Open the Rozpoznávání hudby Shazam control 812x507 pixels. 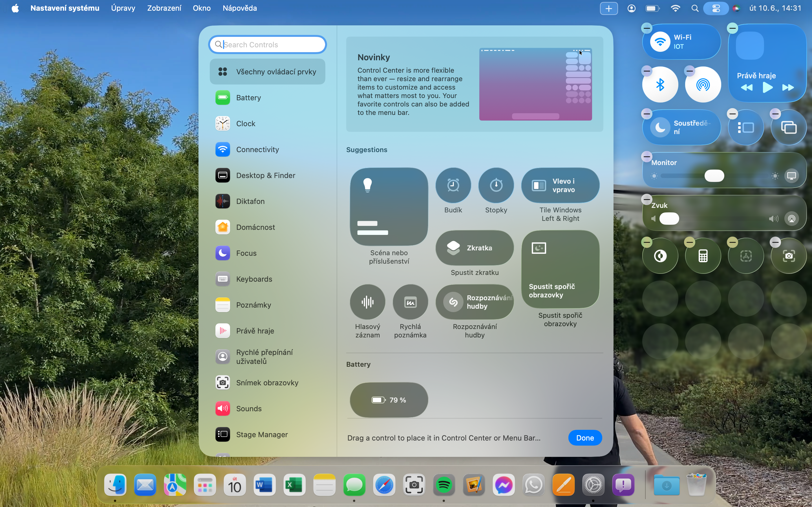[475, 302]
